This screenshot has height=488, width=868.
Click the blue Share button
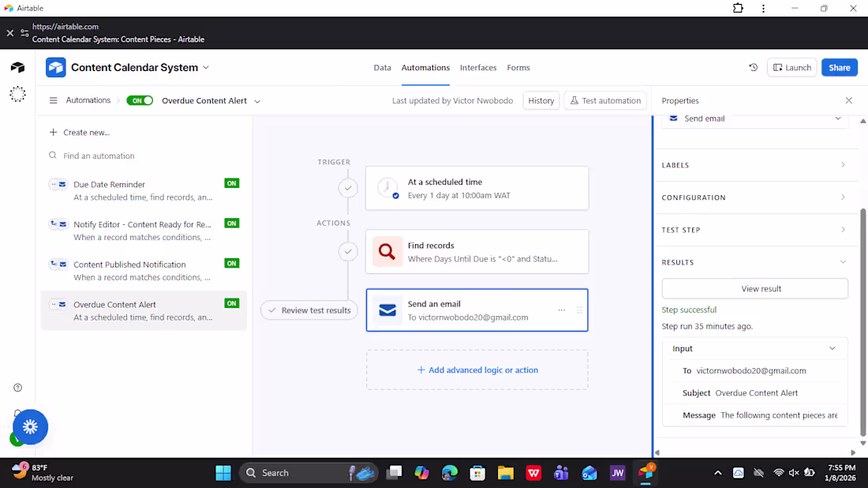(x=840, y=68)
